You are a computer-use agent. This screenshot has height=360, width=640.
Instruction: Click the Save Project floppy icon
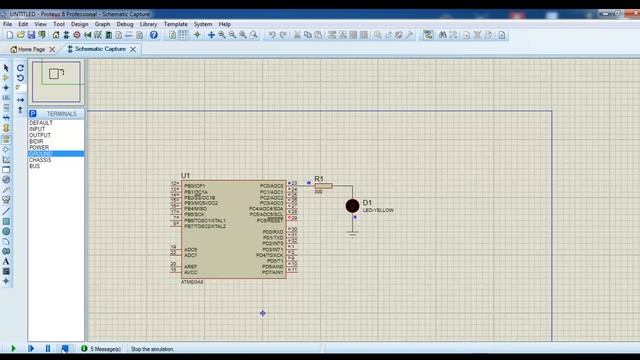point(31,35)
